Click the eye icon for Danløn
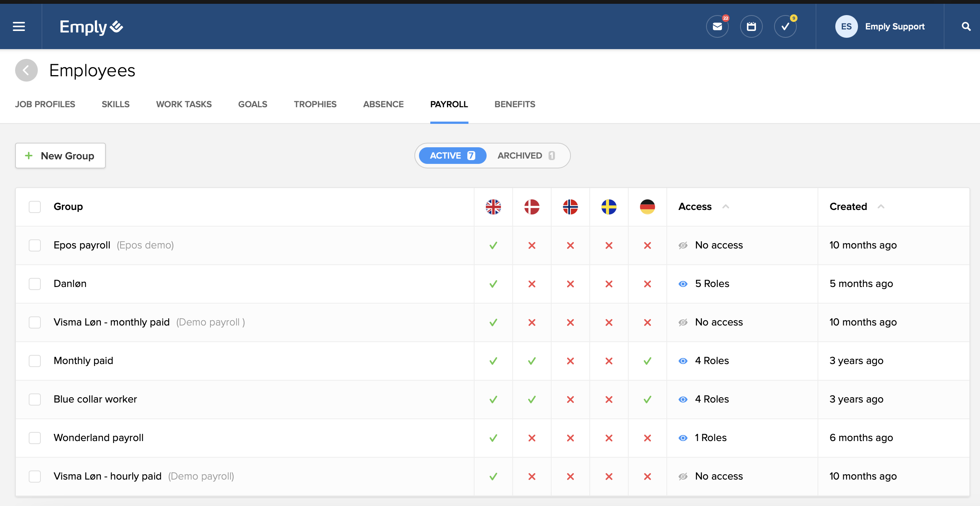The height and width of the screenshot is (506, 980). click(x=683, y=284)
